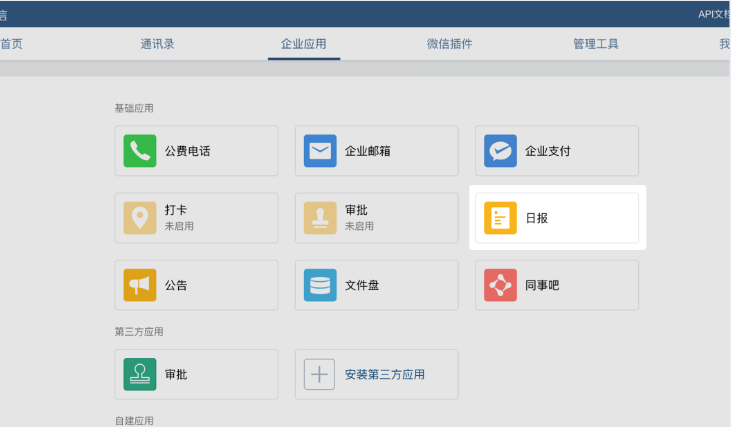Open the API文档 link in header
732x427 pixels.
(x=714, y=14)
